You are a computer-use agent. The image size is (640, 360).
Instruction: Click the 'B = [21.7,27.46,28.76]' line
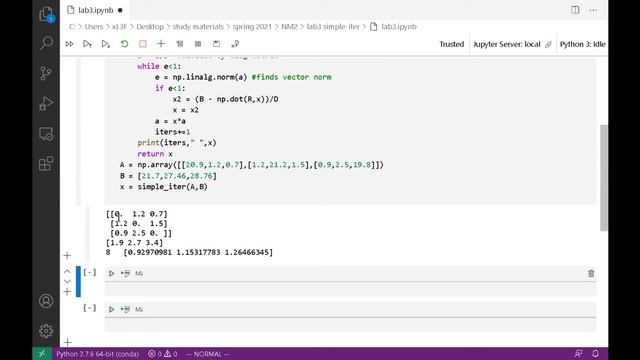click(x=168, y=176)
